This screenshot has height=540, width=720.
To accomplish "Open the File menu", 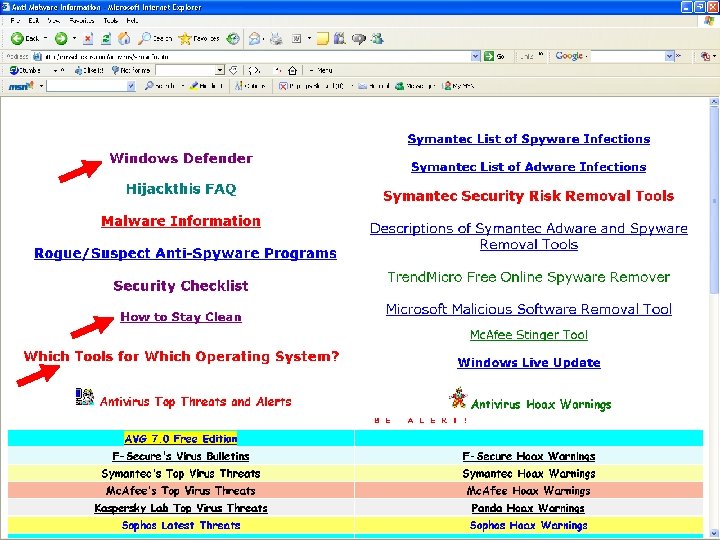I will (14, 21).
